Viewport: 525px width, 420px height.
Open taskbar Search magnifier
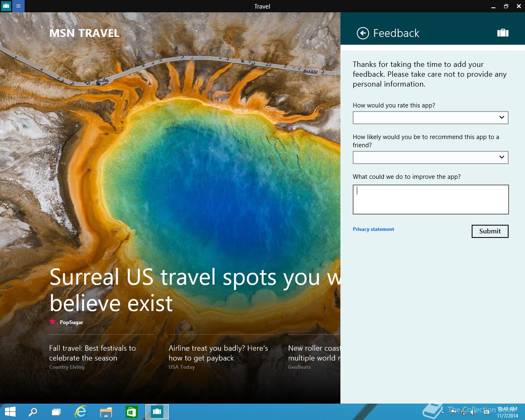coord(33,412)
